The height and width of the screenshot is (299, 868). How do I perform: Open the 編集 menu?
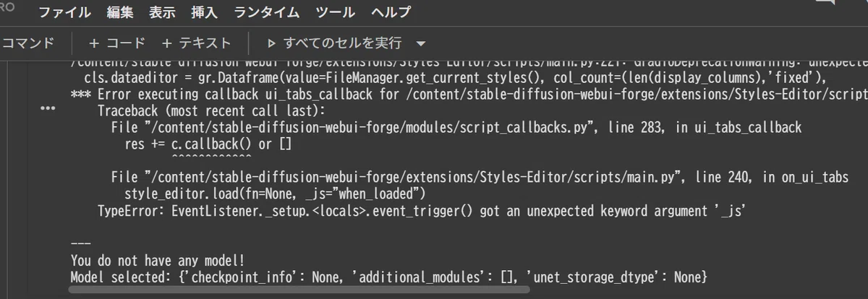(x=119, y=12)
